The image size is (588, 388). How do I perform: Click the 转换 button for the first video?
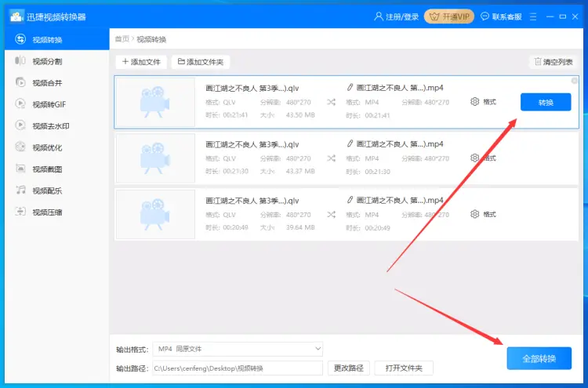[x=546, y=103]
